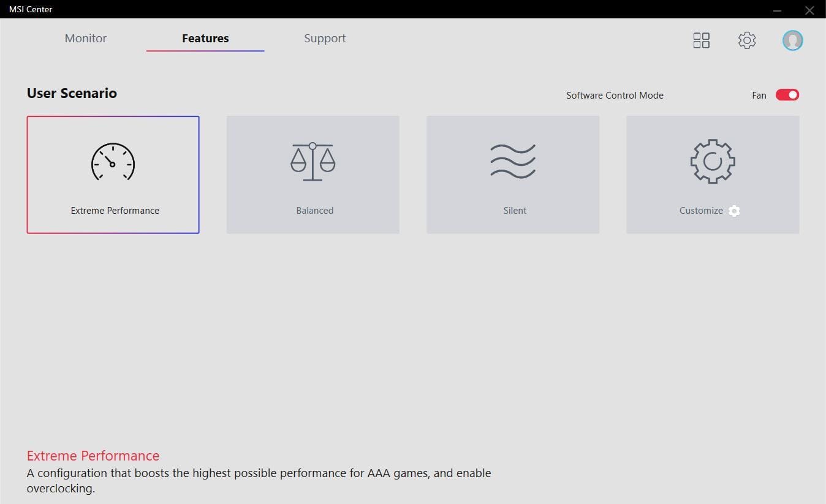Toggle the Fan switch off
826x504 pixels.
coord(787,95)
